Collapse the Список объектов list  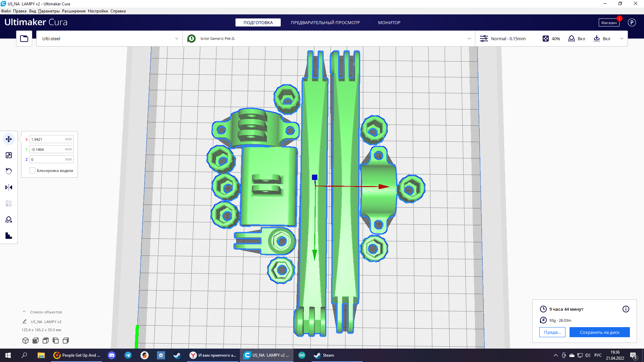click(x=24, y=312)
